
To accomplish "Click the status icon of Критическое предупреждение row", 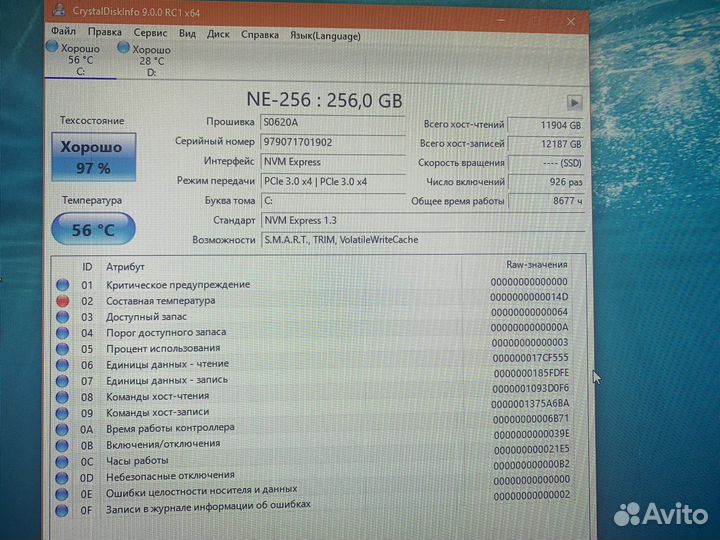I will pyautogui.click(x=62, y=285).
